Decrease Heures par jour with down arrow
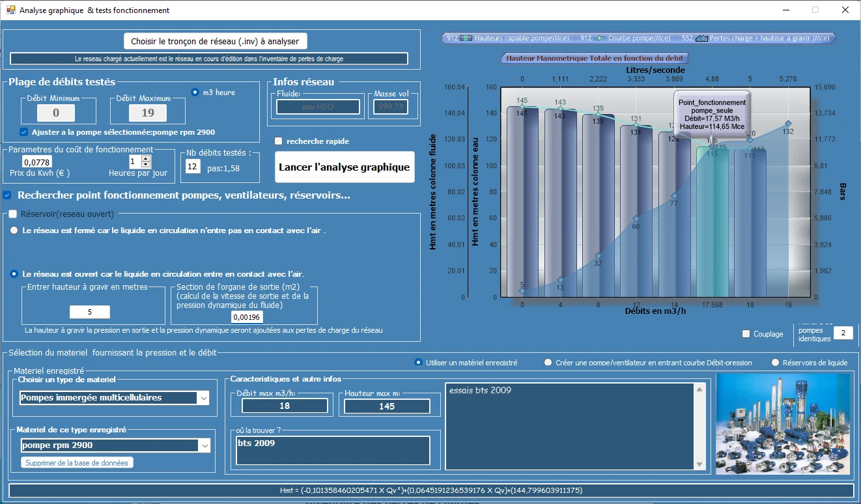The height and width of the screenshot is (504, 861). pos(146,165)
